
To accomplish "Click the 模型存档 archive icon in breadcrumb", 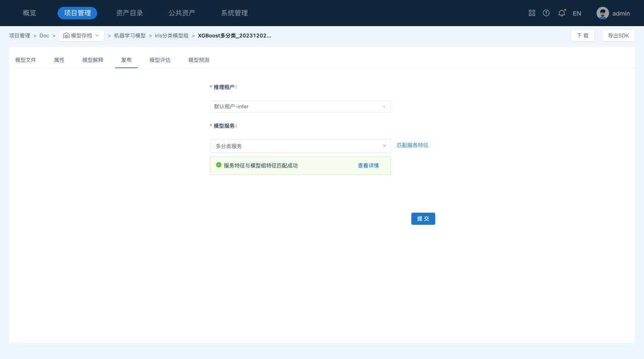I will click(x=66, y=36).
